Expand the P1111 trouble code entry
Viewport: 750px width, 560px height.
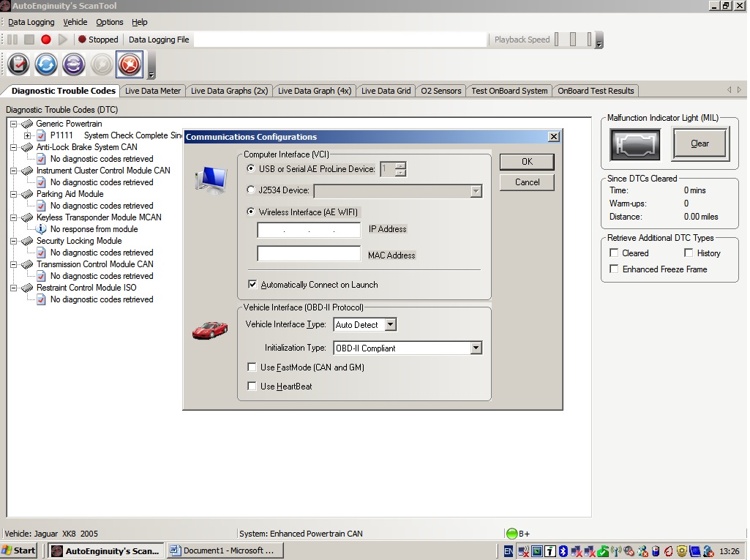point(27,135)
